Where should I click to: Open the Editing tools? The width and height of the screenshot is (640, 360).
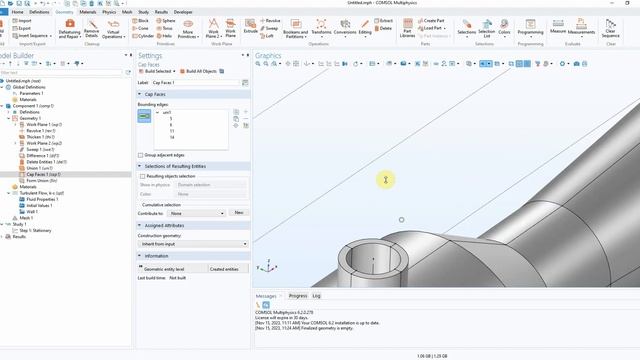click(x=365, y=29)
